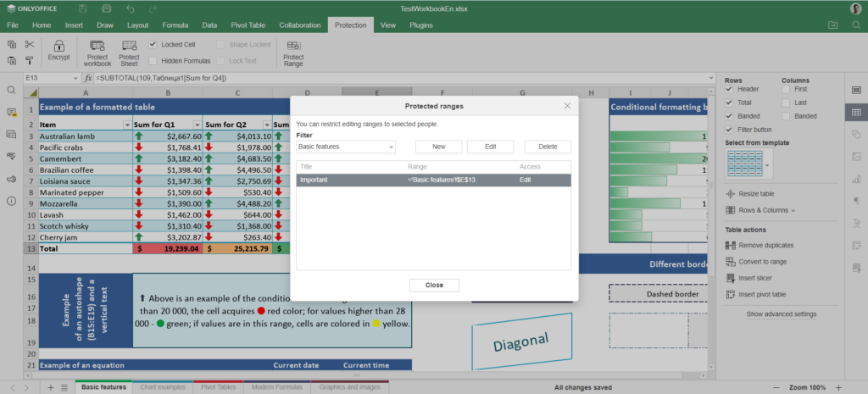Click New button in Protected ranges
The height and width of the screenshot is (394, 868).
[x=439, y=147]
